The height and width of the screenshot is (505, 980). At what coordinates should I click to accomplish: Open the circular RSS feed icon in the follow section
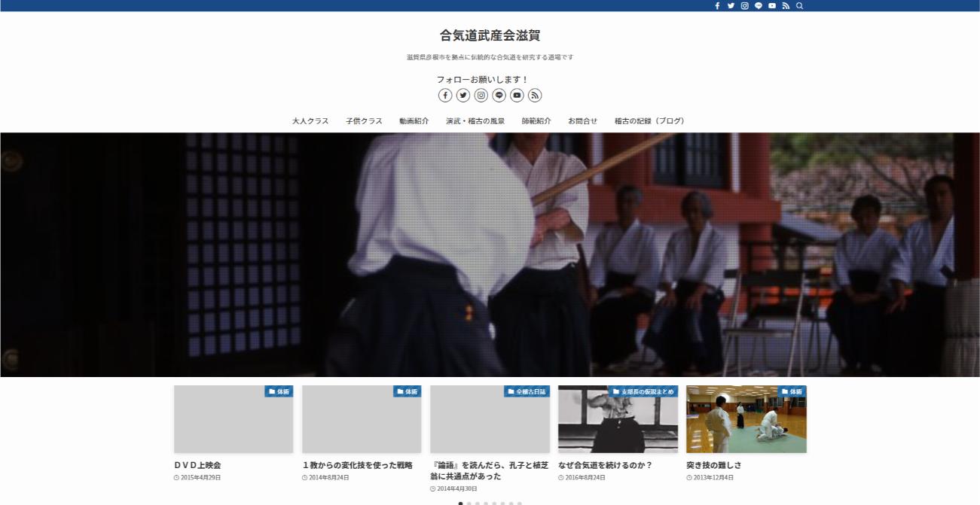click(x=535, y=96)
